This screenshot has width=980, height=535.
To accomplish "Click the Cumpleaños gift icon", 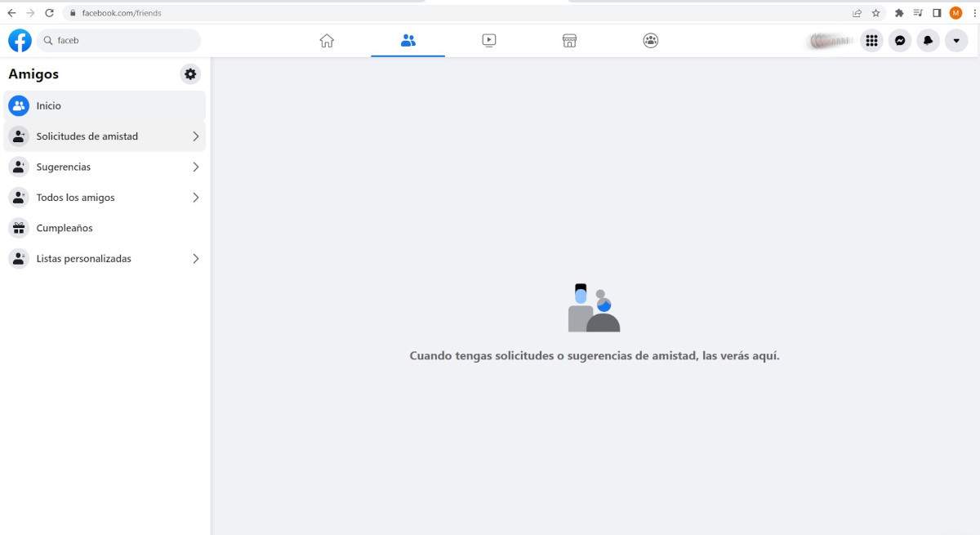I will [19, 228].
